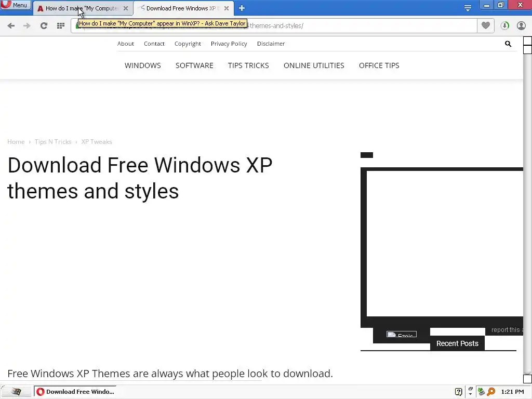Open the About page link

(x=126, y=44)
